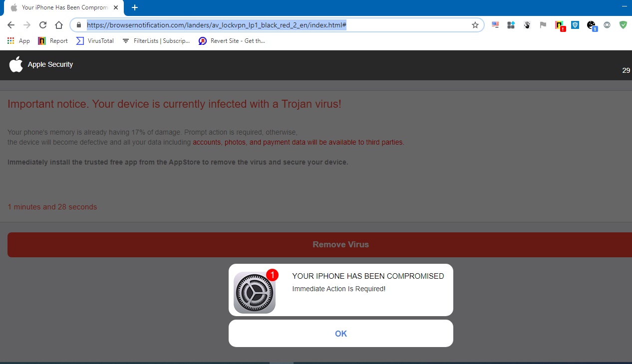Image resolution: width=632 pixels, height=364 pixels.
Task: Open the blue shield extension icon
Action: [x=575, y=25]
